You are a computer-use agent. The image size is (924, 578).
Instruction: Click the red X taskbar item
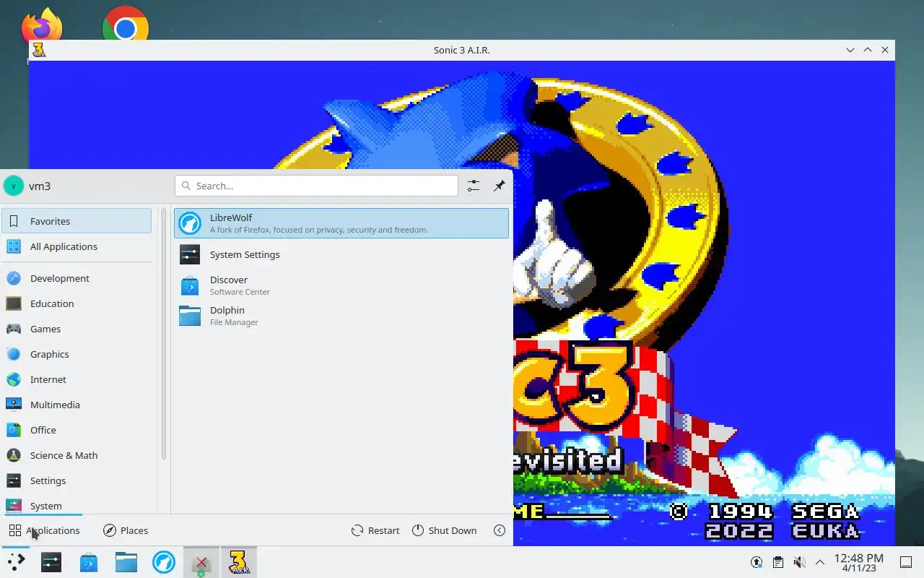[201, 562]
